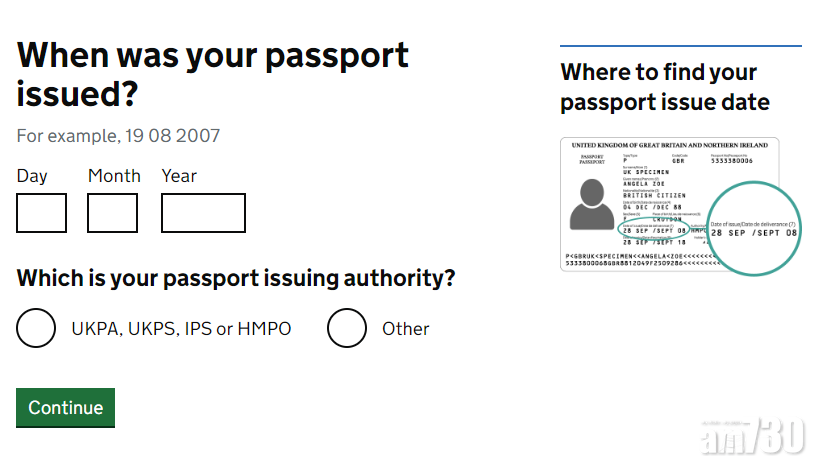Screen dimensions: 827x474
Task: Click the "Other" option label text
Action: click(x=405, y=328)
